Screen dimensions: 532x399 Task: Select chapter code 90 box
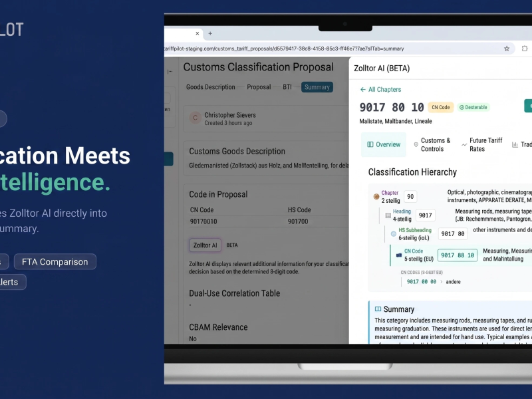click(x=410, y=196)
